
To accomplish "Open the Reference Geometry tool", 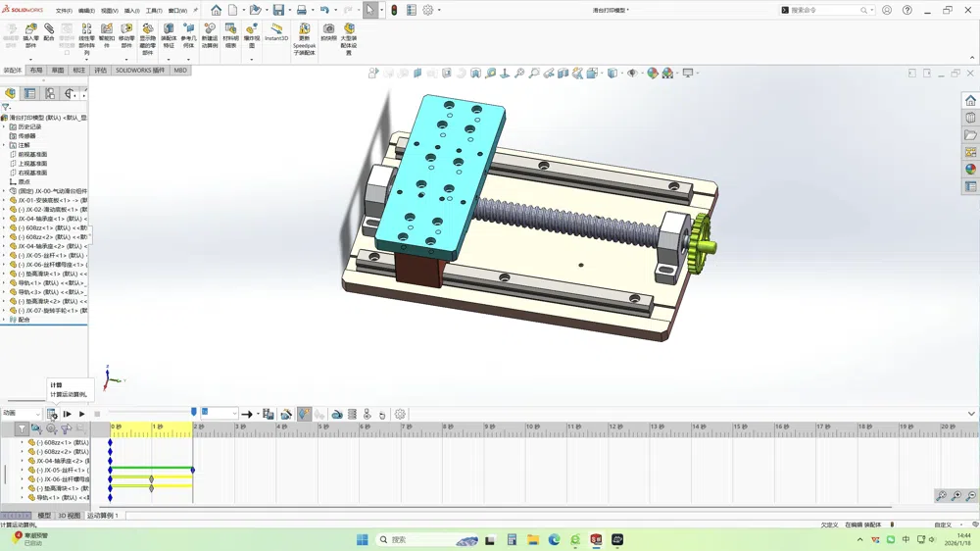I will tap(189, 28).
